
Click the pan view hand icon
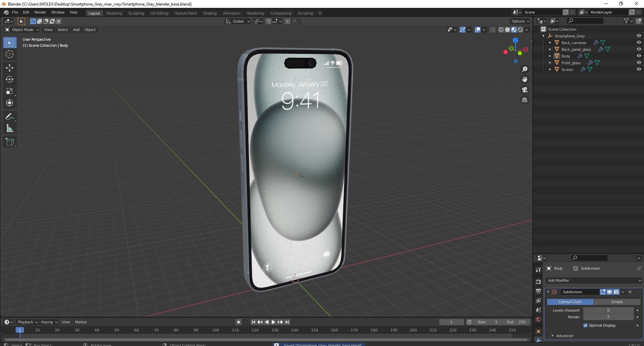(x=525, y=79)
